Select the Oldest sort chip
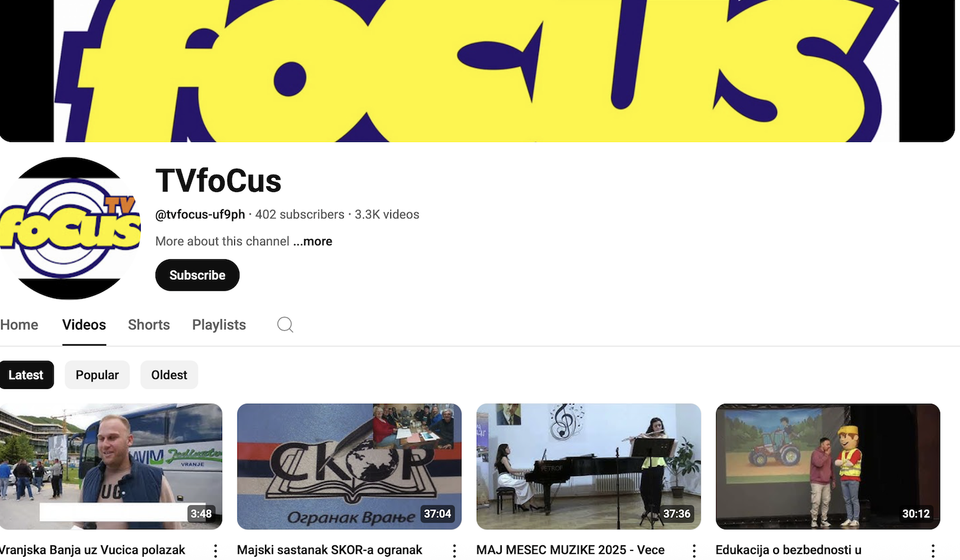 pos(169,375)
